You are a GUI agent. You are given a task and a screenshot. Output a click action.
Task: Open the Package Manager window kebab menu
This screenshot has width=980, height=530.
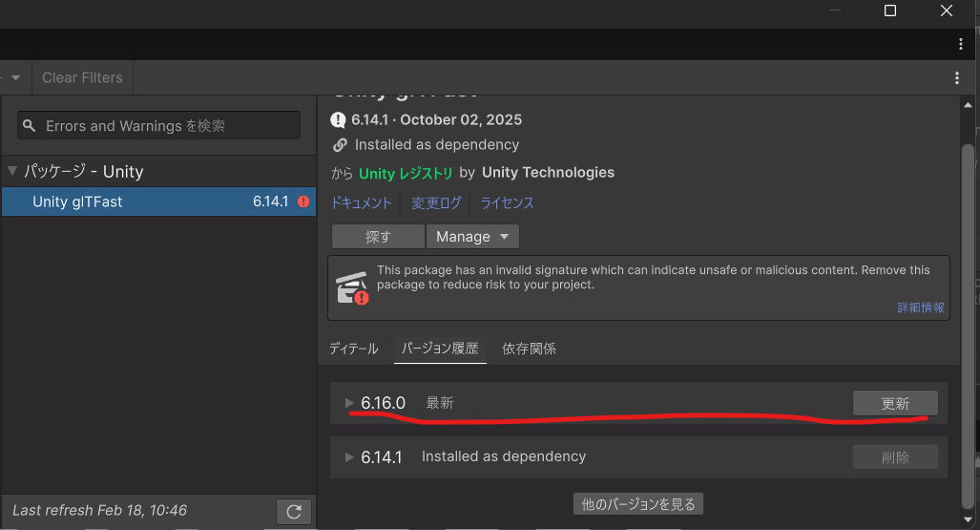(961, 44)
